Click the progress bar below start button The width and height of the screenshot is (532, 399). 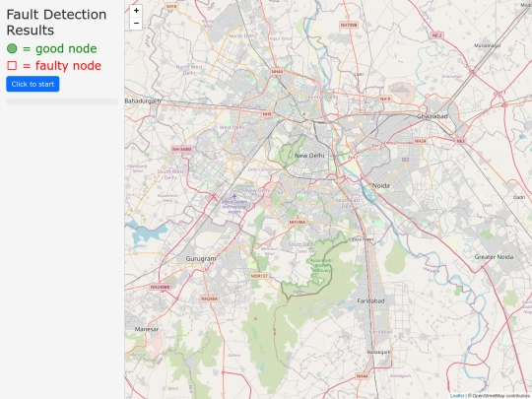(62, 101)
